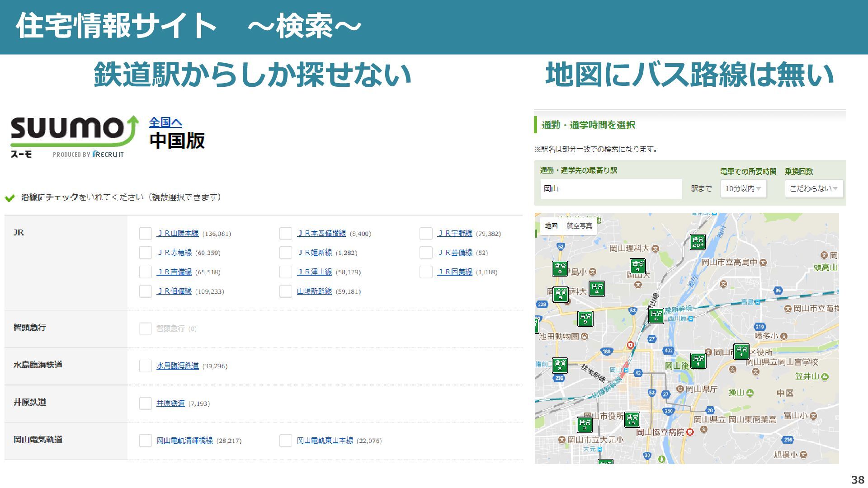868x488 pixels.
Task: Open the 10分以内 travel time dropdown
Action: 743,188
